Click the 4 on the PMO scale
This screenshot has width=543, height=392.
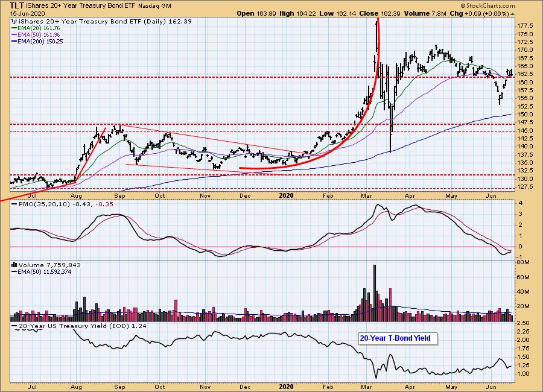[x=521, y=203]
